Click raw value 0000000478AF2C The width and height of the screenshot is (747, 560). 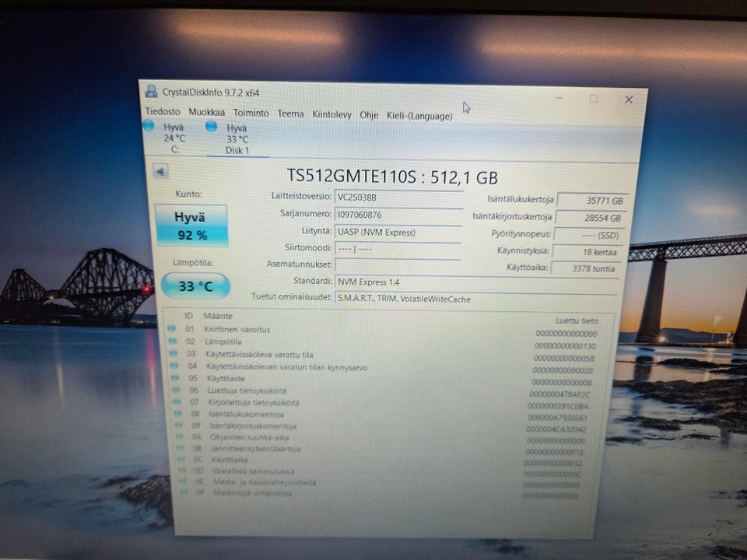559,394
